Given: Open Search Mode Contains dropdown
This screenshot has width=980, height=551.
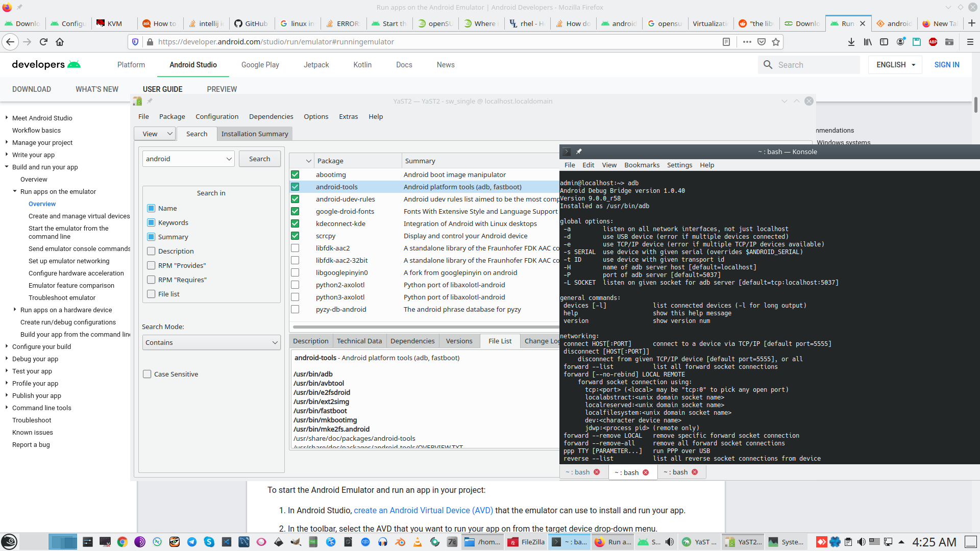Looking at the screenshot, I should click(211, 342).
